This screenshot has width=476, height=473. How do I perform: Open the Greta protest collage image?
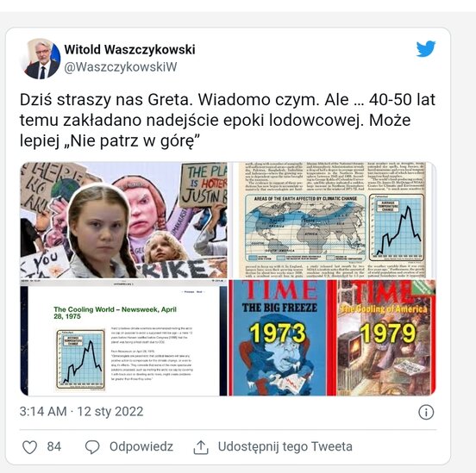click(123, 220)
